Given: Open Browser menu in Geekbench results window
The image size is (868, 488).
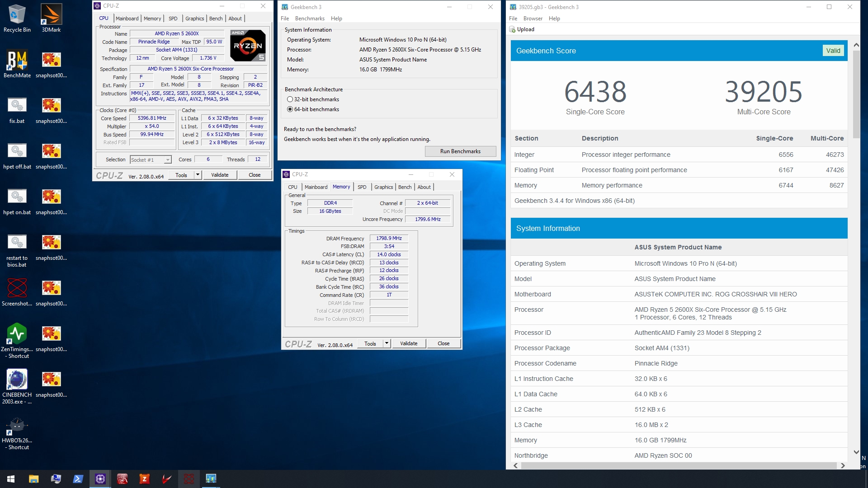Looking at the screenshot, I should point(533,19).
